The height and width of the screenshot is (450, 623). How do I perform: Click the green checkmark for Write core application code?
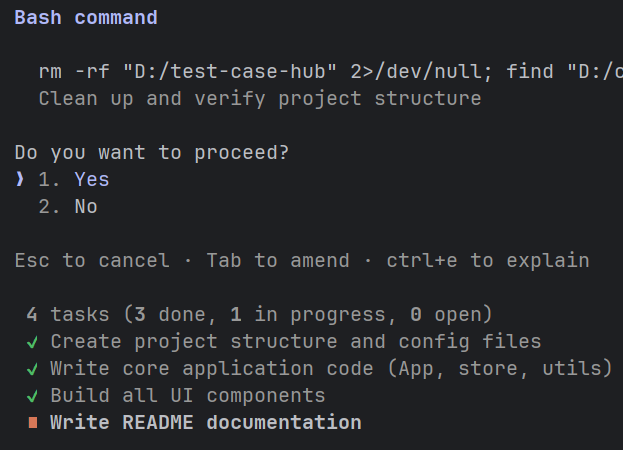pyautogui.click(x=33, y=369)
